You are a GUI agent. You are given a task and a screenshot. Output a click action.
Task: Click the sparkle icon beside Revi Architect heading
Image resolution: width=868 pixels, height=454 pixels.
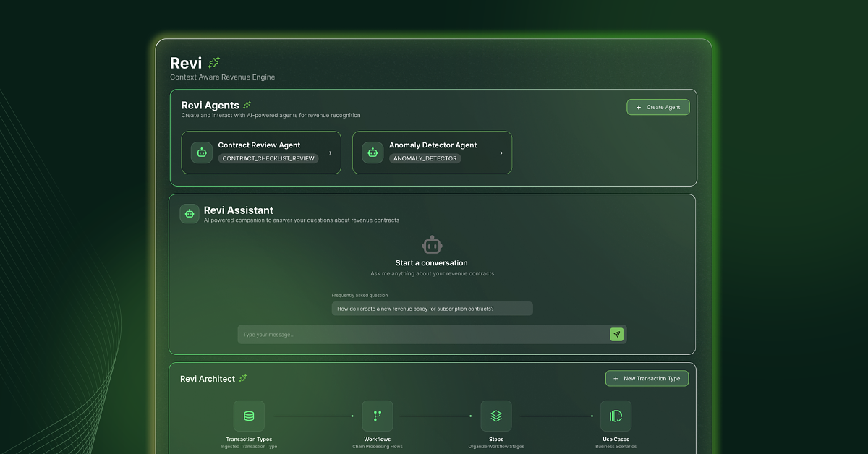point(243,378)
